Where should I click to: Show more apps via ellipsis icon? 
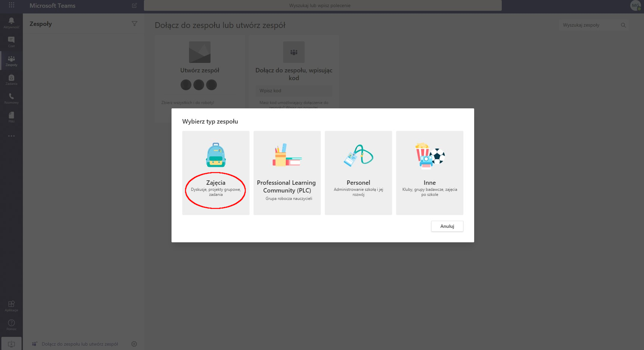click(x=12, y=136)
